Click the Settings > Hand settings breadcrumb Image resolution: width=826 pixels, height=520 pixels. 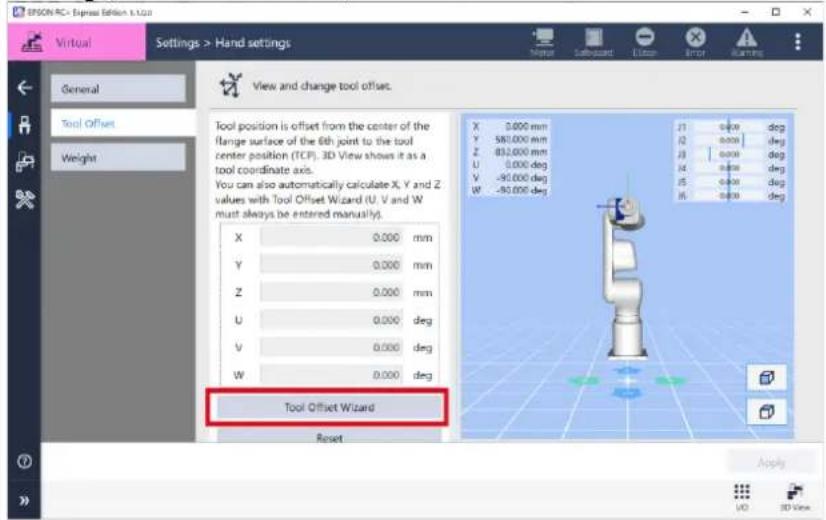click(223, 43)
